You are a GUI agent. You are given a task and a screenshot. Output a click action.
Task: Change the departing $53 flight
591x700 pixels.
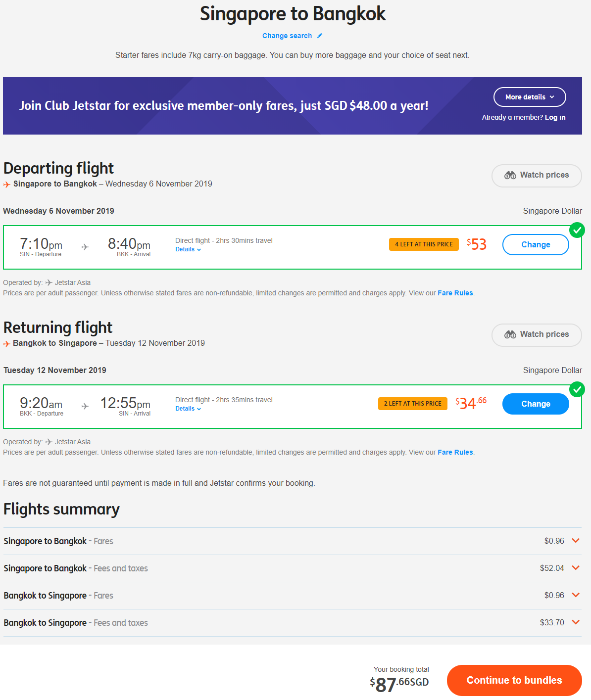536,244
